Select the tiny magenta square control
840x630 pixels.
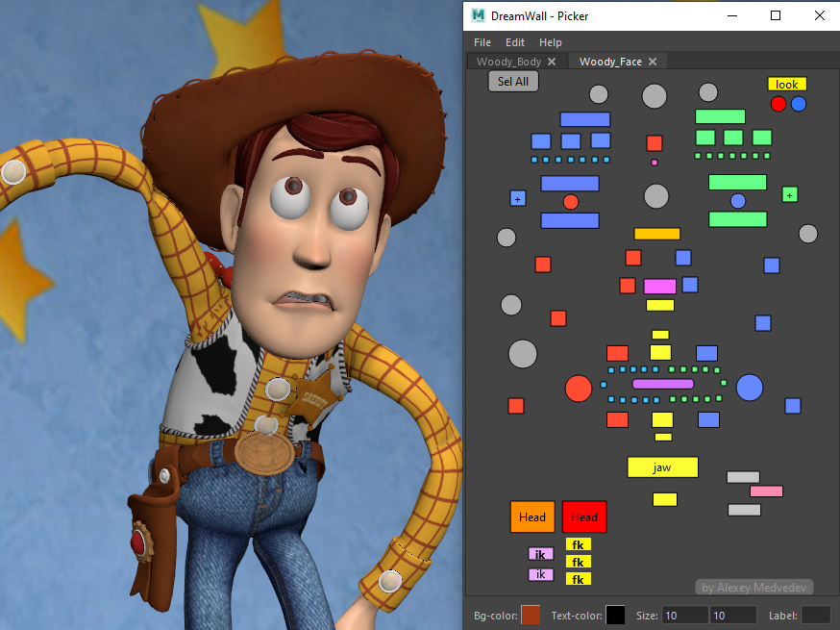point(655,163)
